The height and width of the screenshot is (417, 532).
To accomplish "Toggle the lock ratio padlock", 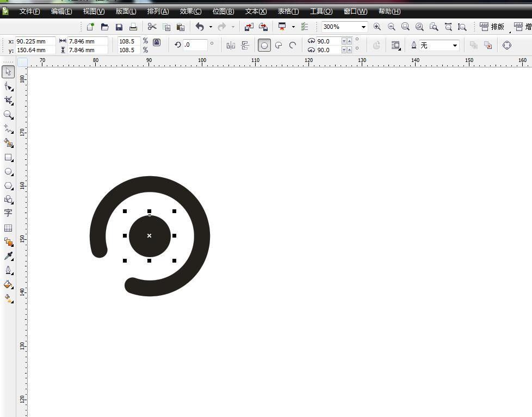I will 157,42.
